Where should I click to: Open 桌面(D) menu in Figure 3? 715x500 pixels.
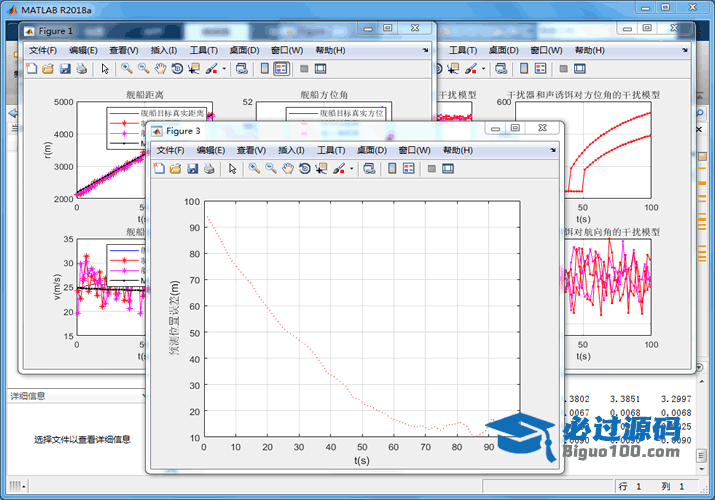(x=372, y=150)
